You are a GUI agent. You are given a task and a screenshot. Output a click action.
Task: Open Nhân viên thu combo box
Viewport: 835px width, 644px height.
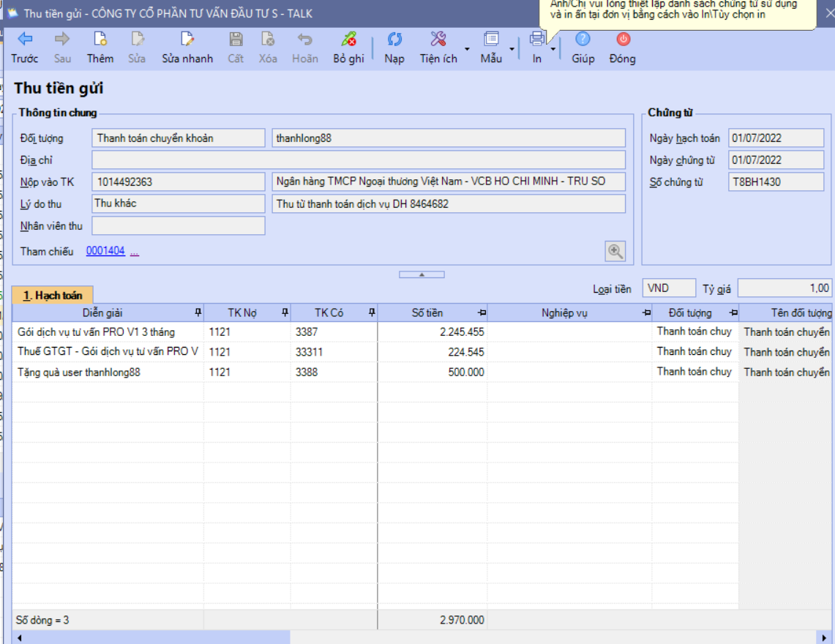click(x=179, y=226)
